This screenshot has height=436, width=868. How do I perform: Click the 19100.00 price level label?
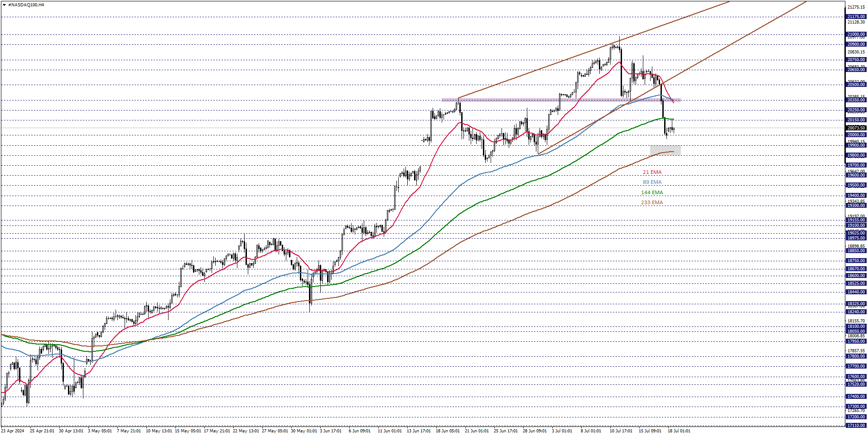[x=856, y=225]
